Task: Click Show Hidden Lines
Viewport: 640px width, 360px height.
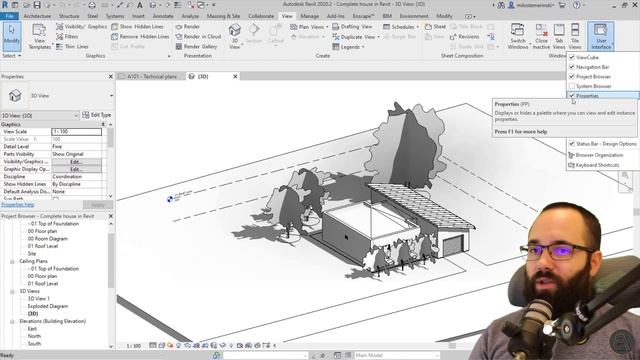Action: 138,27
